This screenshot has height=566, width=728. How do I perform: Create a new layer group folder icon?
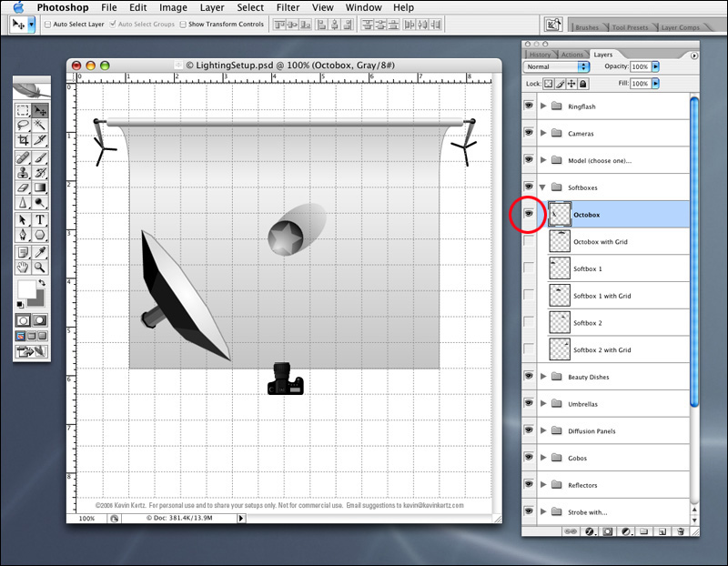[644, 531]
